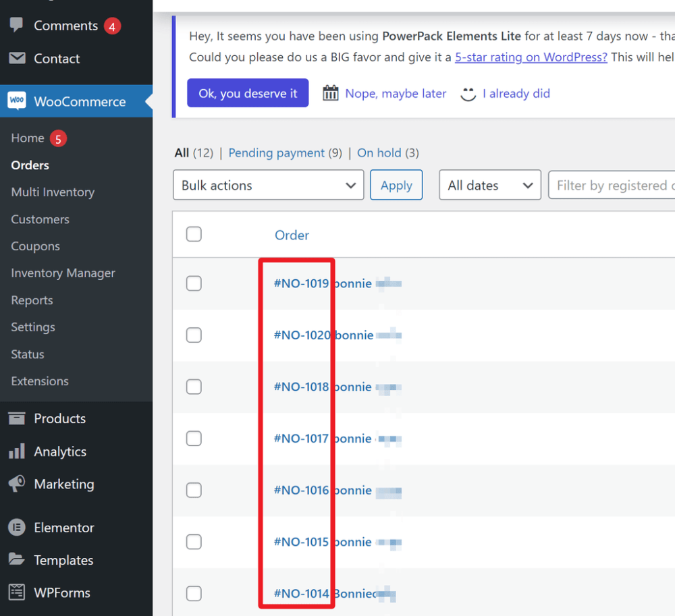The image size is (675, 616).
Task: Open the WPForms menu
Action: [62, 593]
